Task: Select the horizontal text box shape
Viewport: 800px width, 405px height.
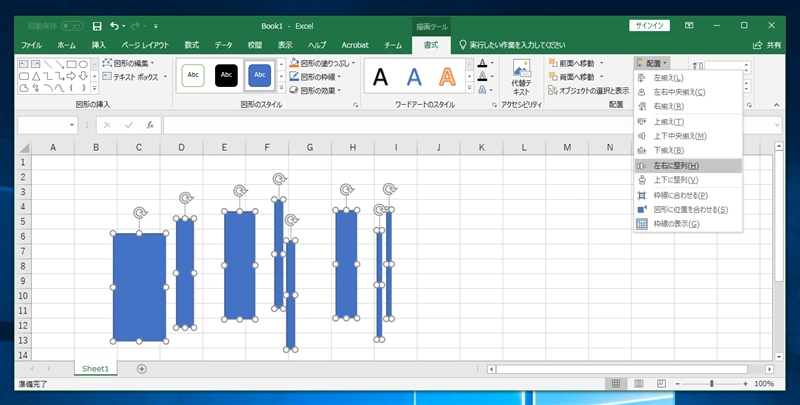Action: [23, 64]
